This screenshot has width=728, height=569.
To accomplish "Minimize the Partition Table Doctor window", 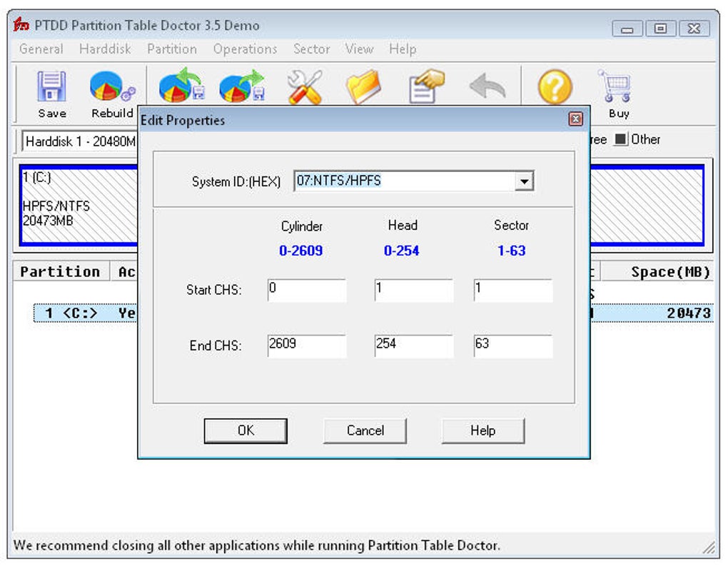I will [627, 29].
